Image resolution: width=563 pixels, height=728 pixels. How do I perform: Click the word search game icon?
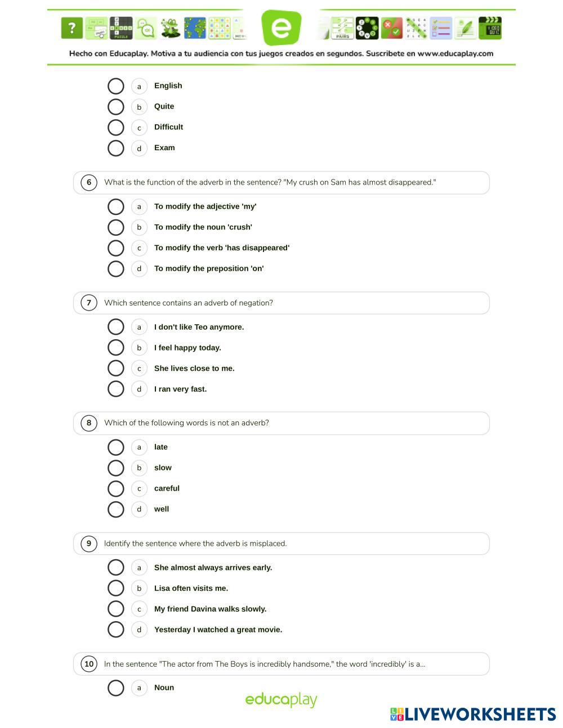pos(416,28)
